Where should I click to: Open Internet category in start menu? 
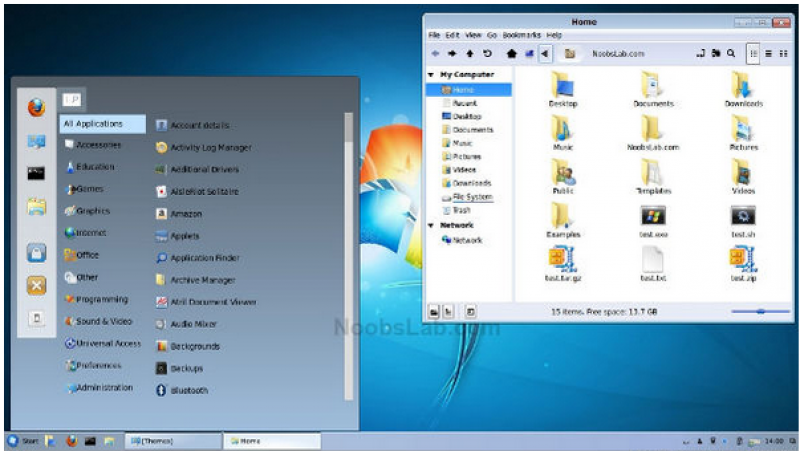85,233
